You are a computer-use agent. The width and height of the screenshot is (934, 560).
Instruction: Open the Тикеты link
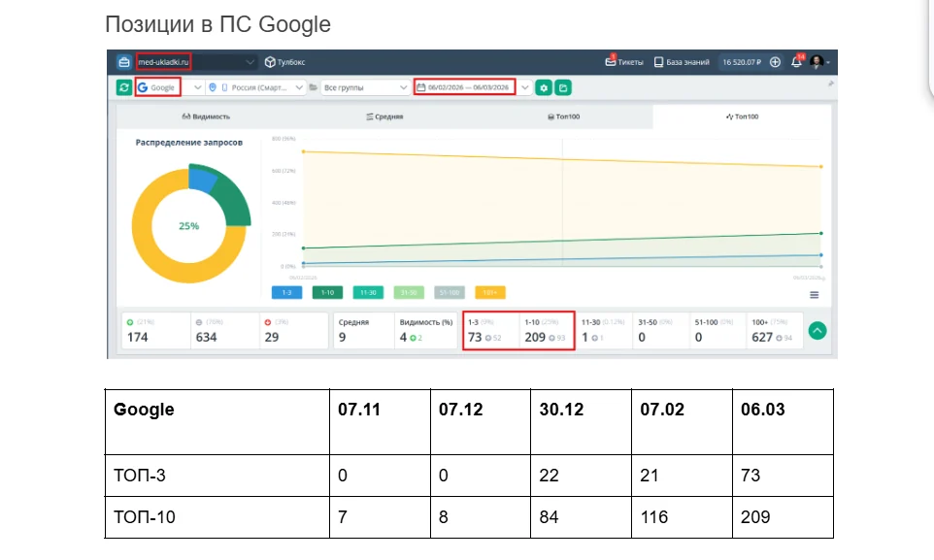624,62
